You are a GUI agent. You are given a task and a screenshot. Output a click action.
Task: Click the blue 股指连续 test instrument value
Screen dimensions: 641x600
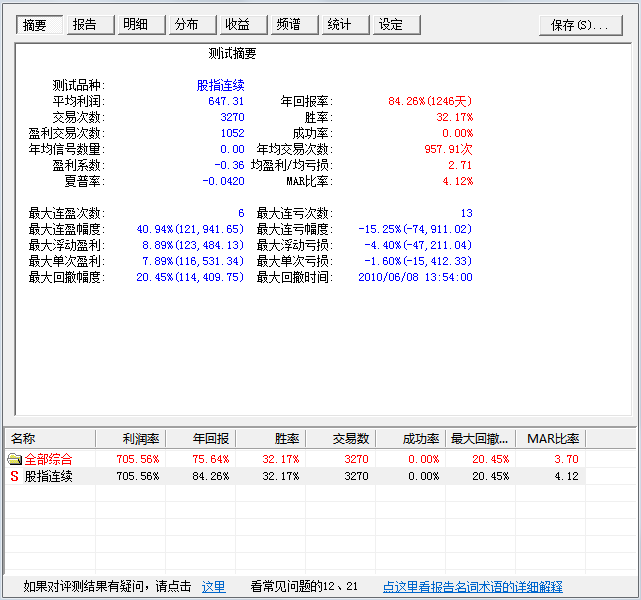220,85
